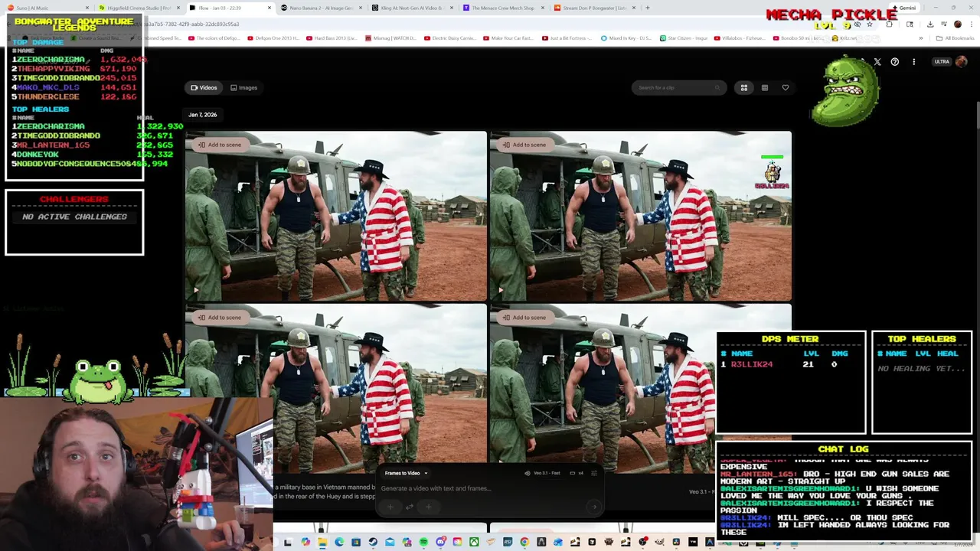Open the Star Citizen - Imgur bookmark
Viewport: 980px width, 551px height.
(685, 37)
